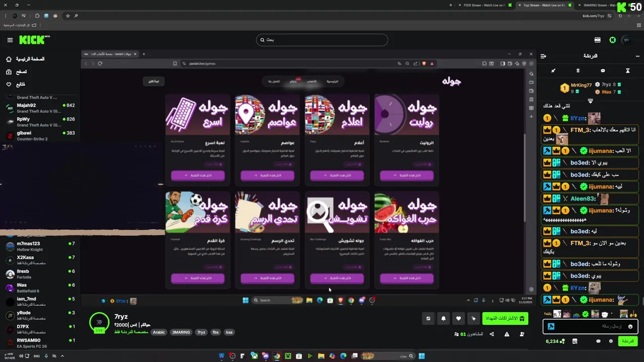This screenshot has height=362, width=644.
Task: Click the sparkle icon button beside gift subs
Action: (473, 318)
